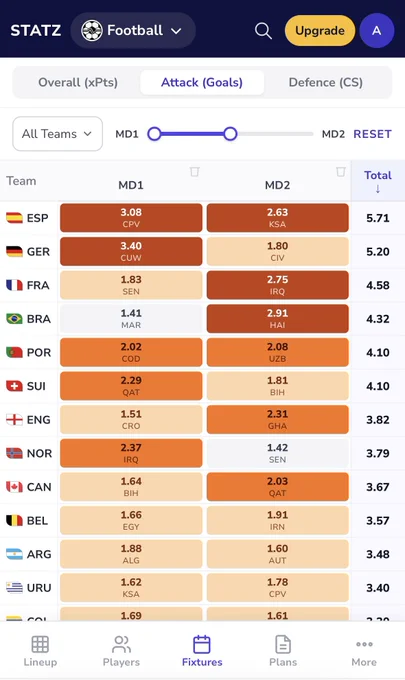Click the right matchday slider handle

[230, 134]
